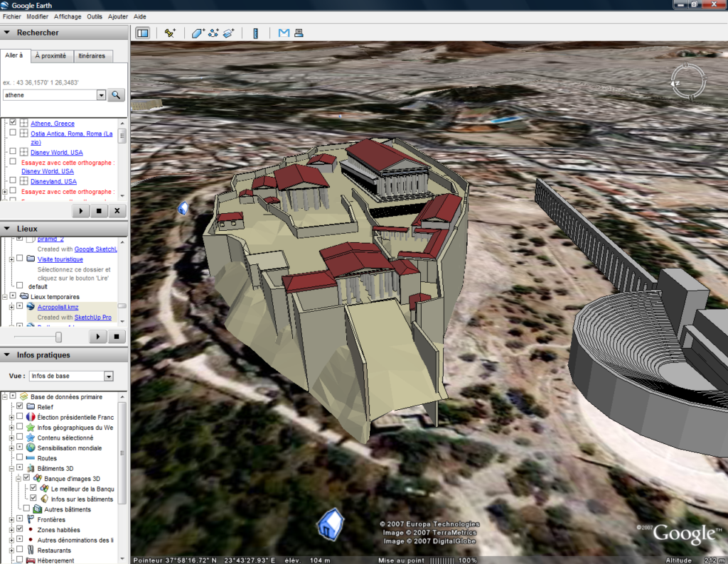This screenshot has height=564, width=728.
Task: Check the Disney World, USA checkbox
Action: (13, 152)
